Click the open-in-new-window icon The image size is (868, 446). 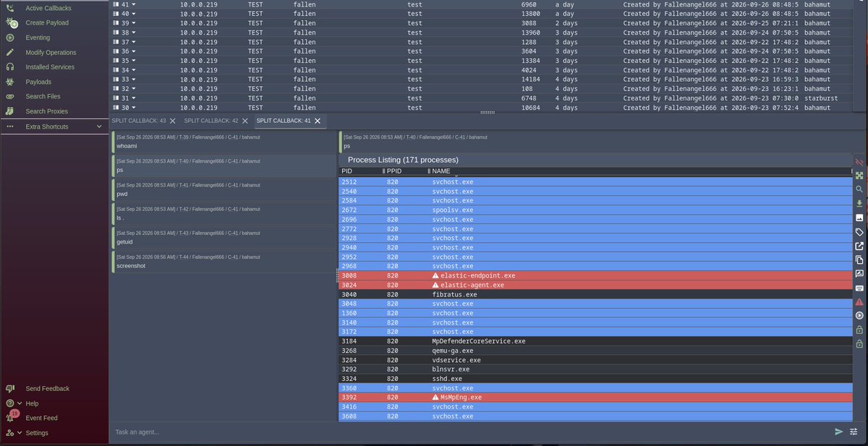point(859,246)
